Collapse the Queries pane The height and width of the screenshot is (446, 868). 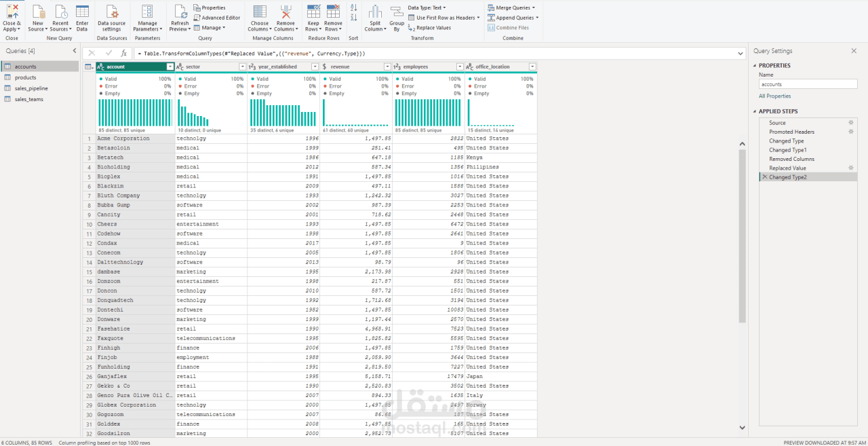tap(74, 51)
